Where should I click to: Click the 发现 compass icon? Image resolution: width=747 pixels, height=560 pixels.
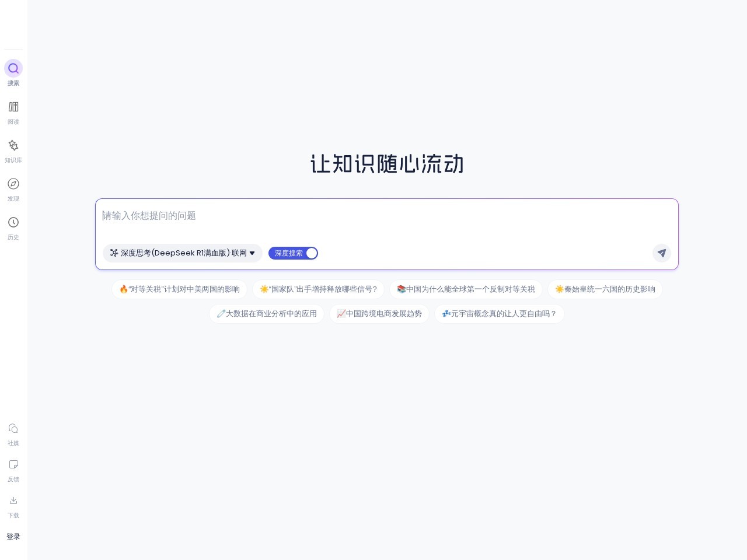(13, 184)
